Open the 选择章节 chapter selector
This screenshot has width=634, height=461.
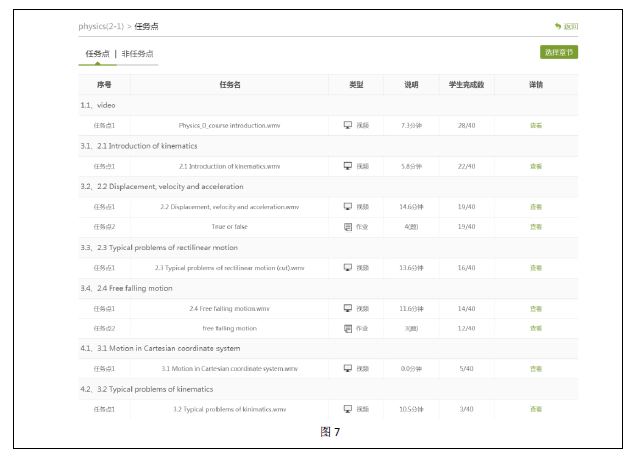pyautogui.click(x=559, y=52)
